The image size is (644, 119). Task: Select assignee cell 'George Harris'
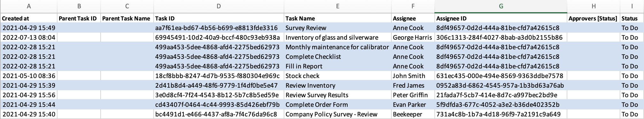coord(413,37)
